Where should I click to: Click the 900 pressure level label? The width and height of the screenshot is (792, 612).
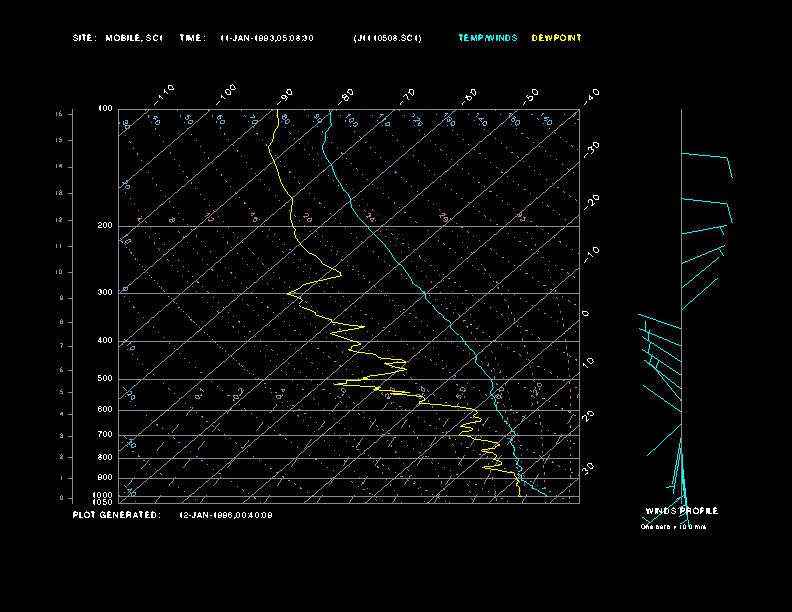(105, 477)
